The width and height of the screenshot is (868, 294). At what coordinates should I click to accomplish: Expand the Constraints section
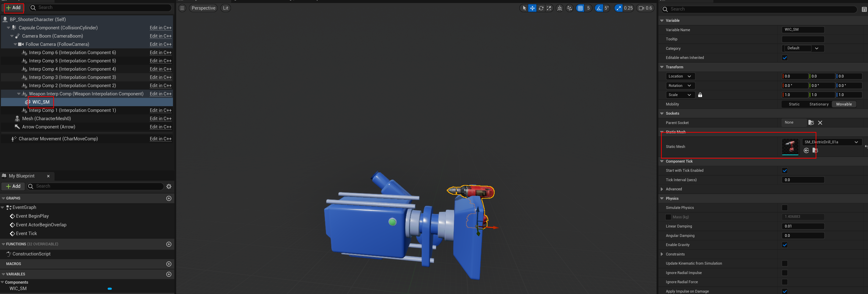662,254
